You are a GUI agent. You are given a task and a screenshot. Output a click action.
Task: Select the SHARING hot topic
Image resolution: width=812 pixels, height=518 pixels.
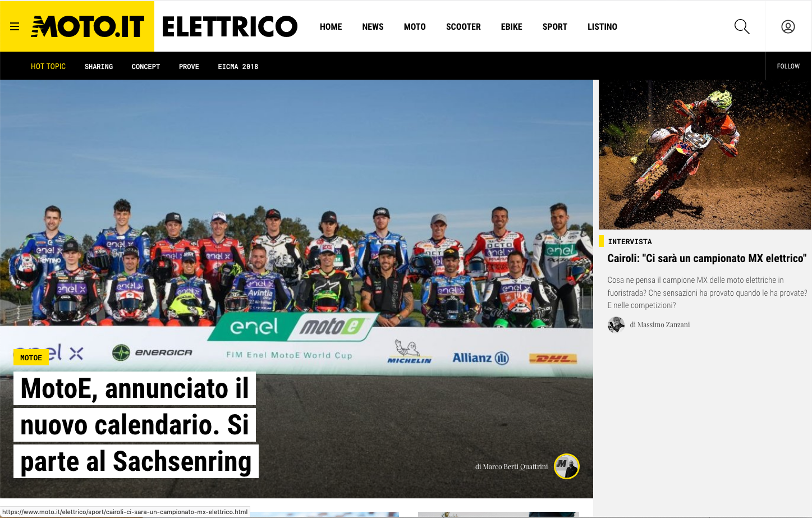(x=99, y=67)
